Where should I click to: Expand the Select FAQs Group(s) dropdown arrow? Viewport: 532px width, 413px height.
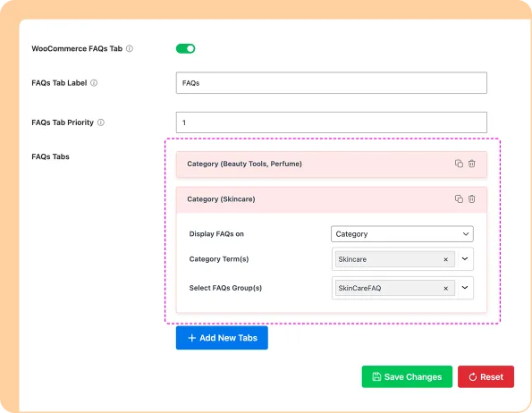[465, 288]
